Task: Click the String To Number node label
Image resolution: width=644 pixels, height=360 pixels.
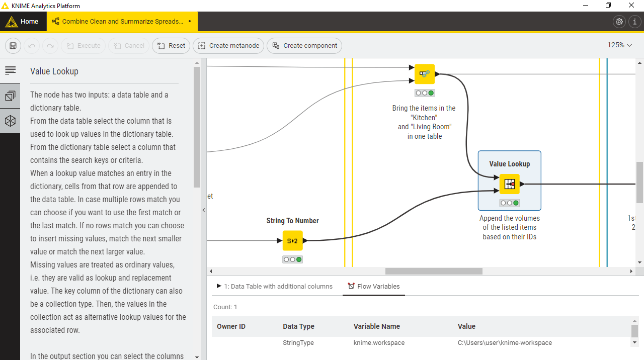Action: pyautogui.click(x=293, y=221)
